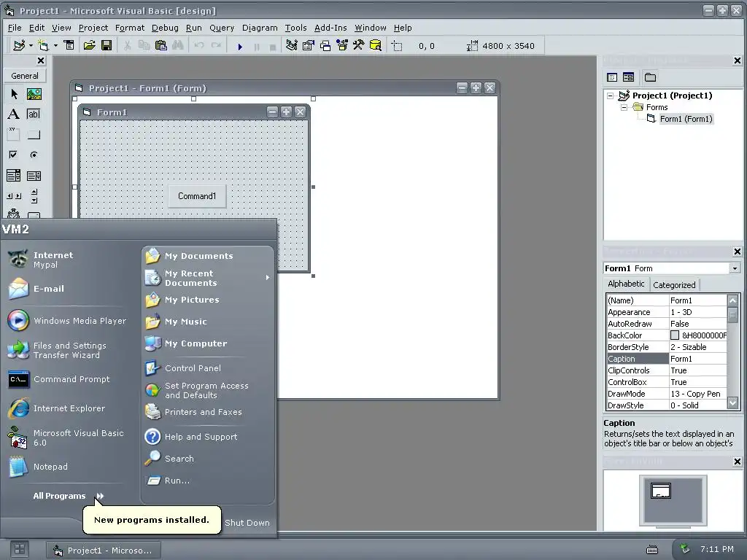Viewport: 747px width, 560px height.
Task: Click the Command1 button on the form
Action: 197,196
